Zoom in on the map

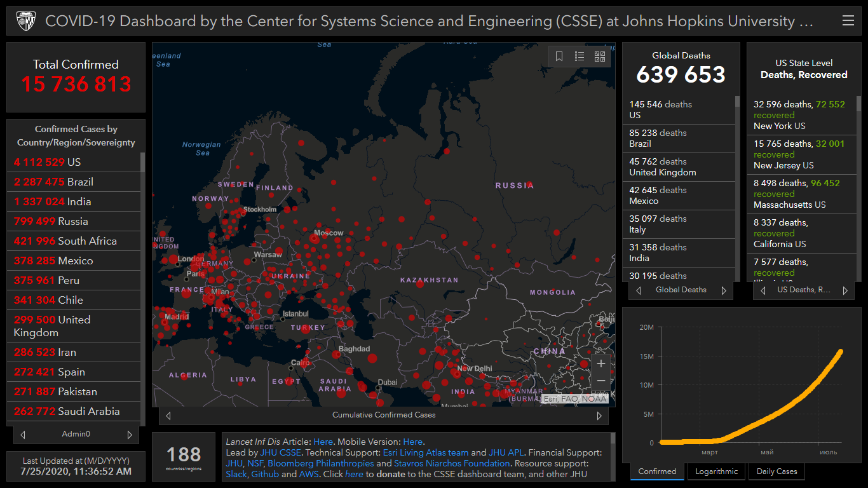pos(601,363)
